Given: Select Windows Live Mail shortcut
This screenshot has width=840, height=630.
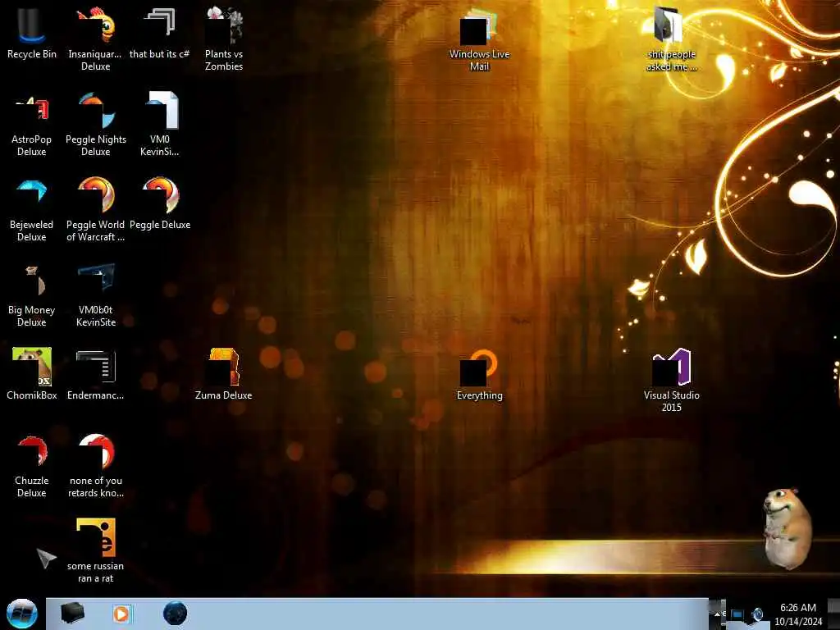Looking at the screenshot, I should click(x=479, y=41).
